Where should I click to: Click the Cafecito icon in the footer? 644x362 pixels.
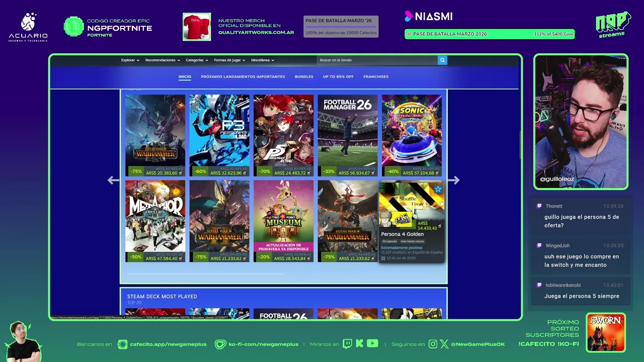pyautogui.click(x=122, y=344)
